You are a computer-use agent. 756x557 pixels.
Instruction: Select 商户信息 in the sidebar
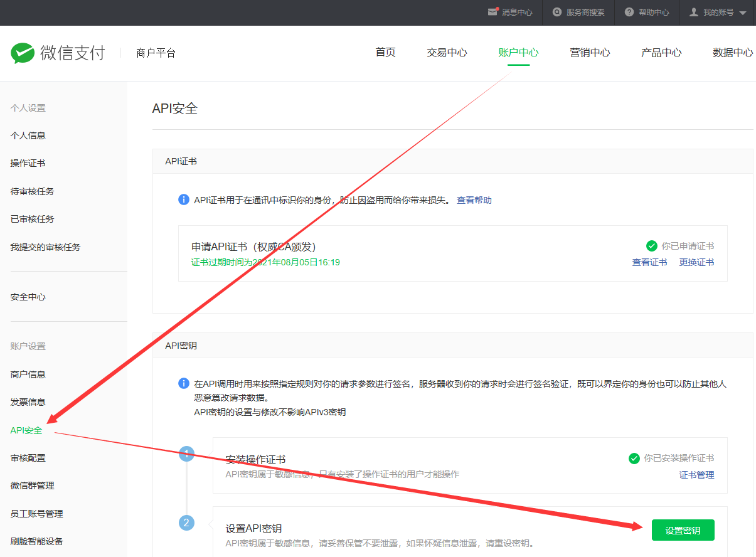tap(28, 374)
